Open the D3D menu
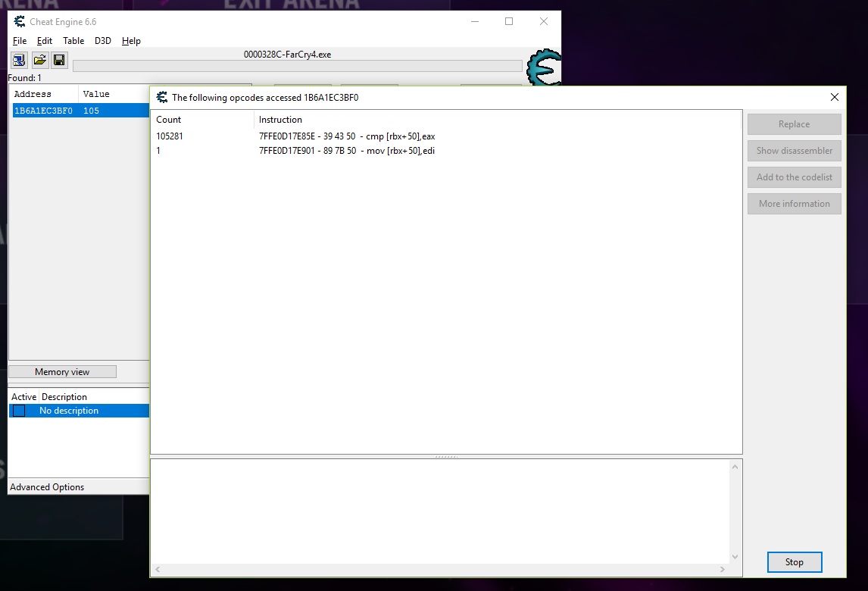This screenshot has height=591, width=868. pyautogui.click(x=102, y=41)
